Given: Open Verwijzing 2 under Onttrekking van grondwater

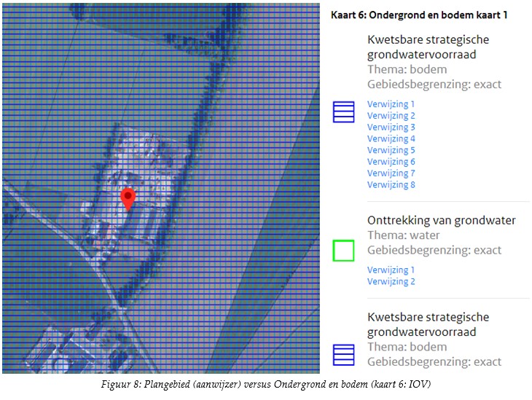Looking at the screenshot, I should [x=391, y=281].
